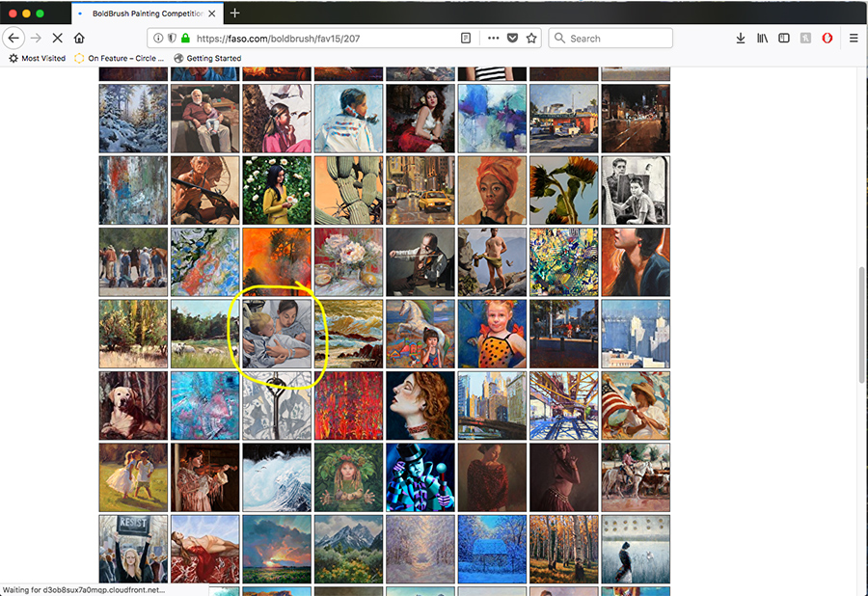868x596 pixels.
Task: Click the page's vertical scrollbar thumb
Action: pos(861,324)
